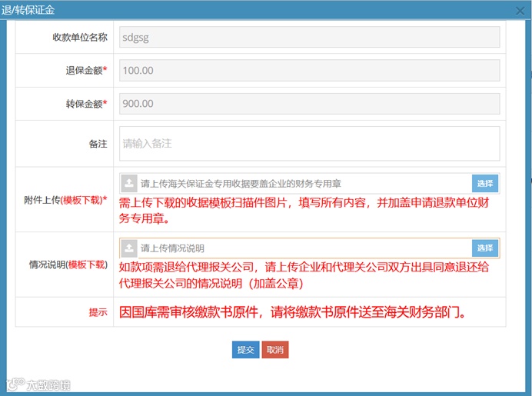Click red hint starting 需上传下载的收据模板
532x396 pixels.
pyautogui.click(x=304, y=211)
